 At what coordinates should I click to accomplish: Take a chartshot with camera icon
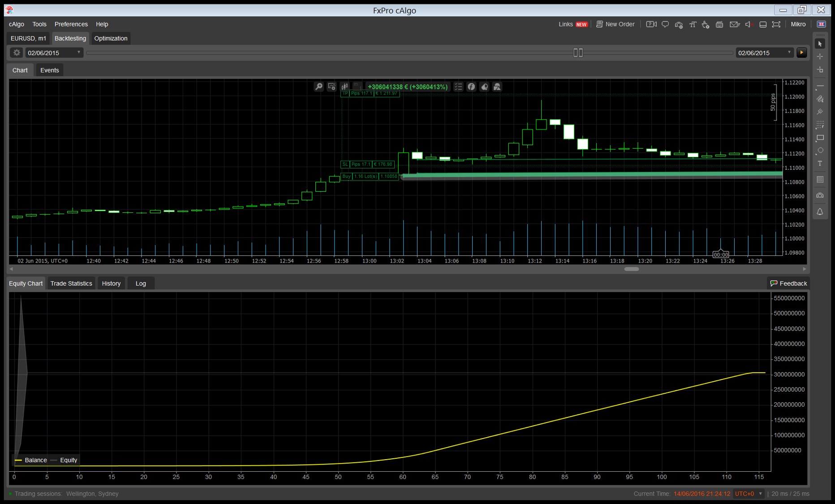point(820,195)
